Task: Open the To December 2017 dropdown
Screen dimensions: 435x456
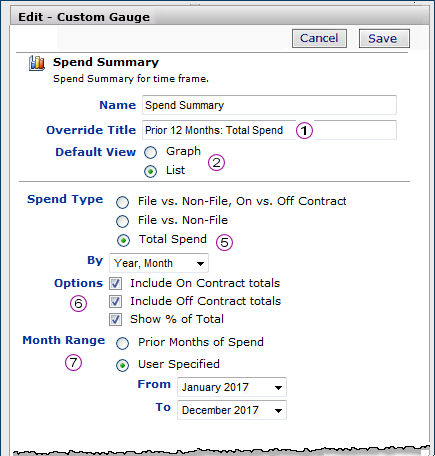Action: coord(232,410)
